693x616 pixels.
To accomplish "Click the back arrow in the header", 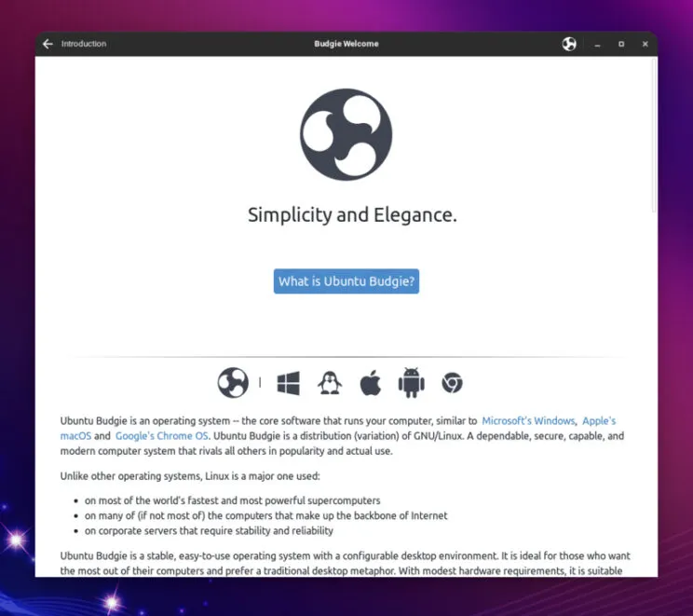I will pos(48,44).
